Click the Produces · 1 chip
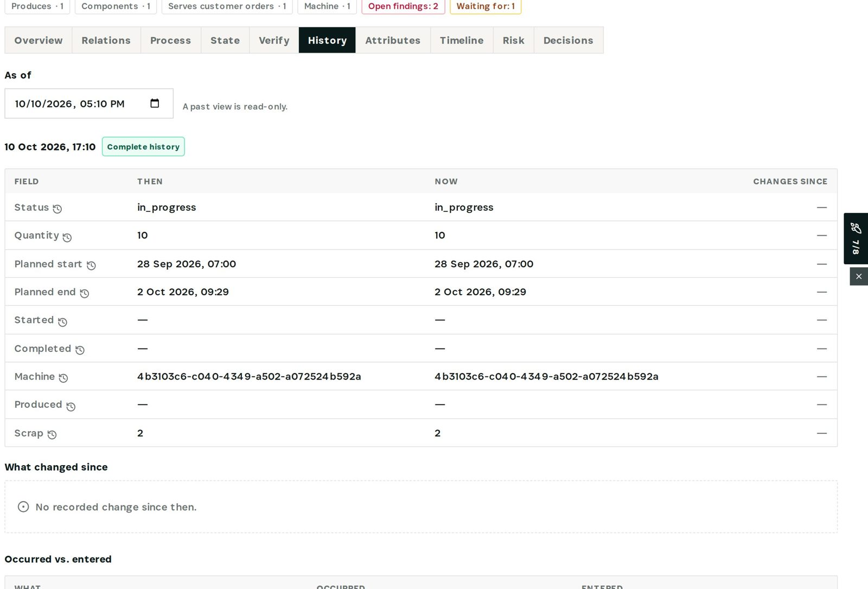The width and height of the screenshot is (868, 589). (37, 7)
